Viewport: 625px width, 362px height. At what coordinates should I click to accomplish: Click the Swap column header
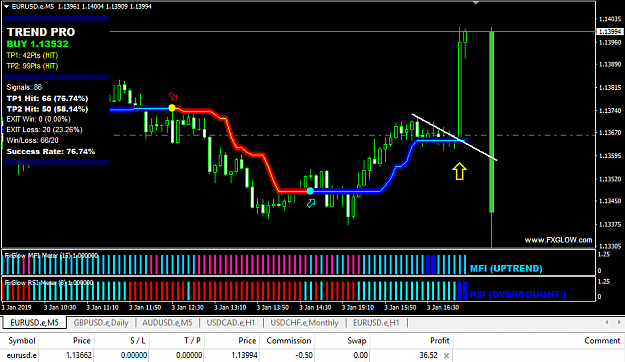point(357,340)
